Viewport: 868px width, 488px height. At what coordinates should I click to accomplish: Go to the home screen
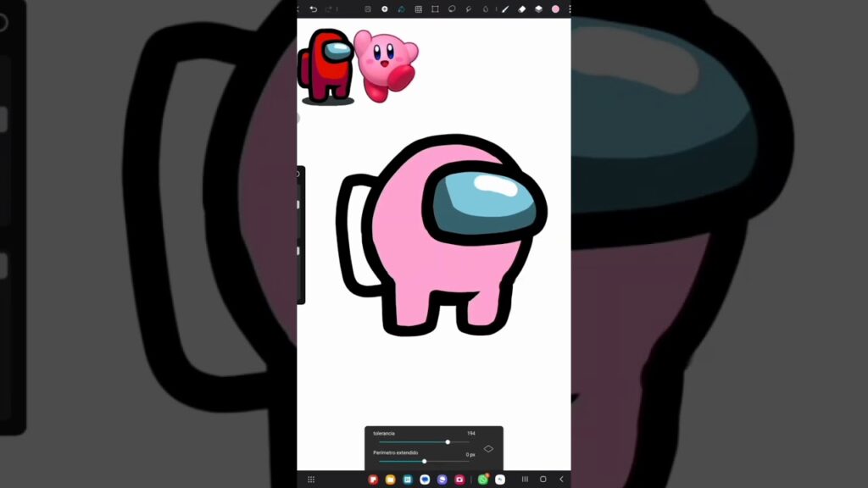(x=543, y=480)
